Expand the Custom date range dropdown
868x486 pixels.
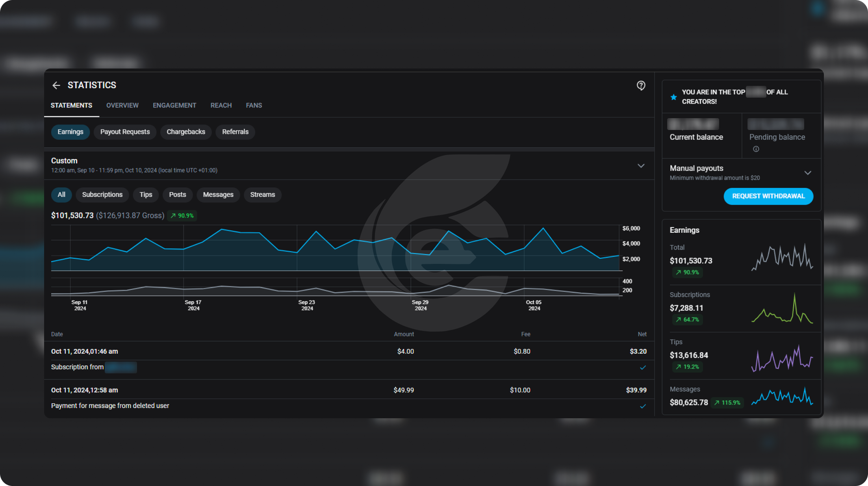(641, 166)
